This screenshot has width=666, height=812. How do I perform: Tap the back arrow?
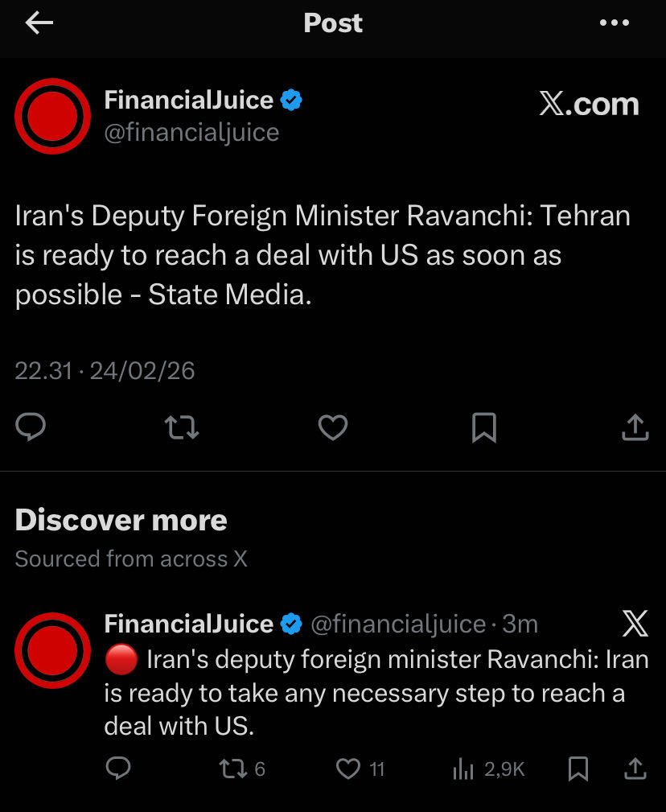39,23
